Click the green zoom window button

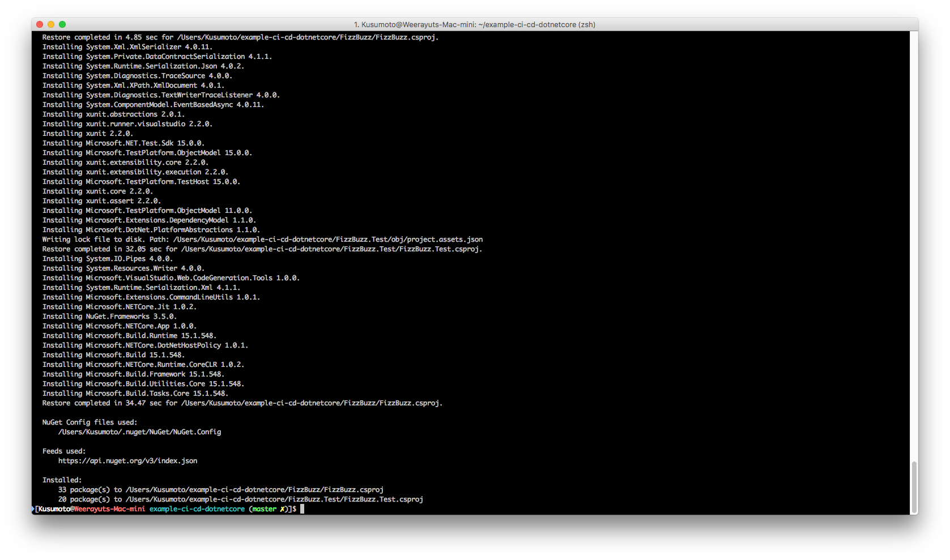62,24
